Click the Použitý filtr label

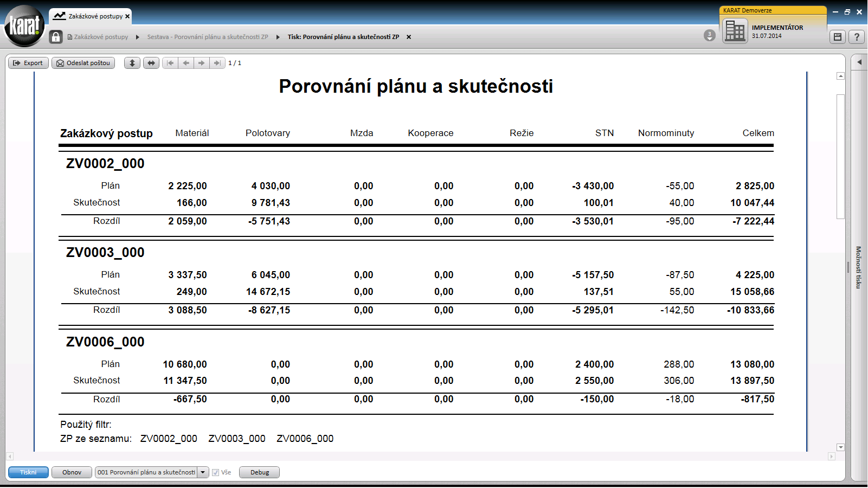(x=86, y=425)
